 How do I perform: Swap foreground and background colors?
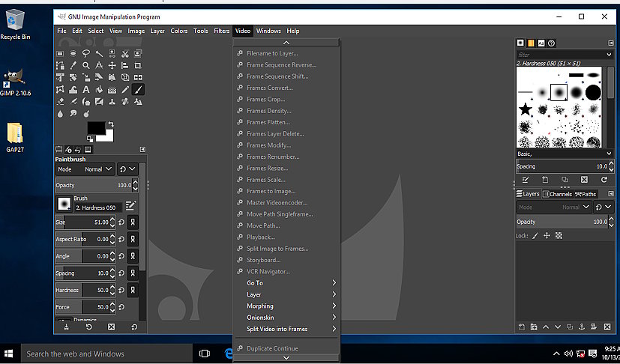point(111,124)
